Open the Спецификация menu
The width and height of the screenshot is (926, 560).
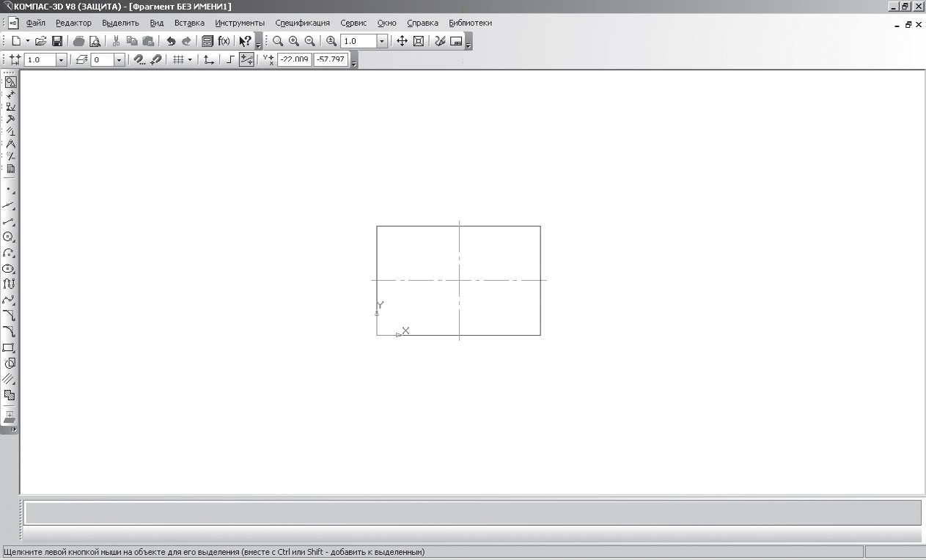(302, 23)
